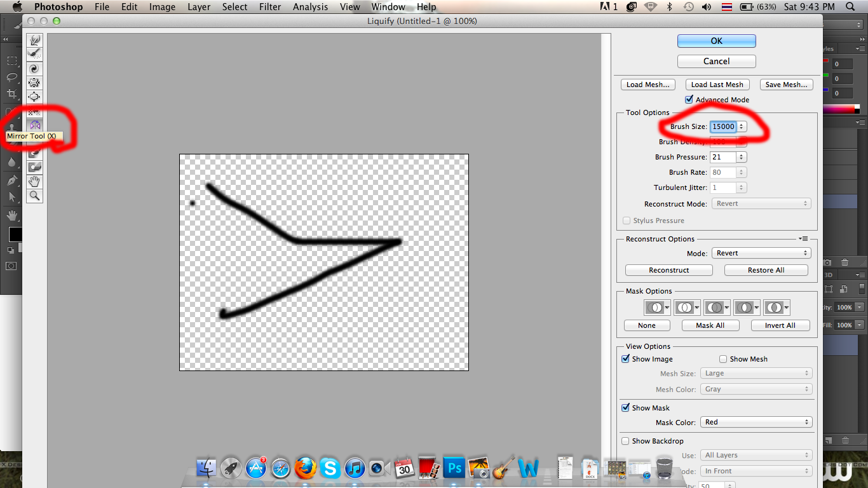Pick the Lasso tool in Photoshop toolbar

[x=11, y=78]
